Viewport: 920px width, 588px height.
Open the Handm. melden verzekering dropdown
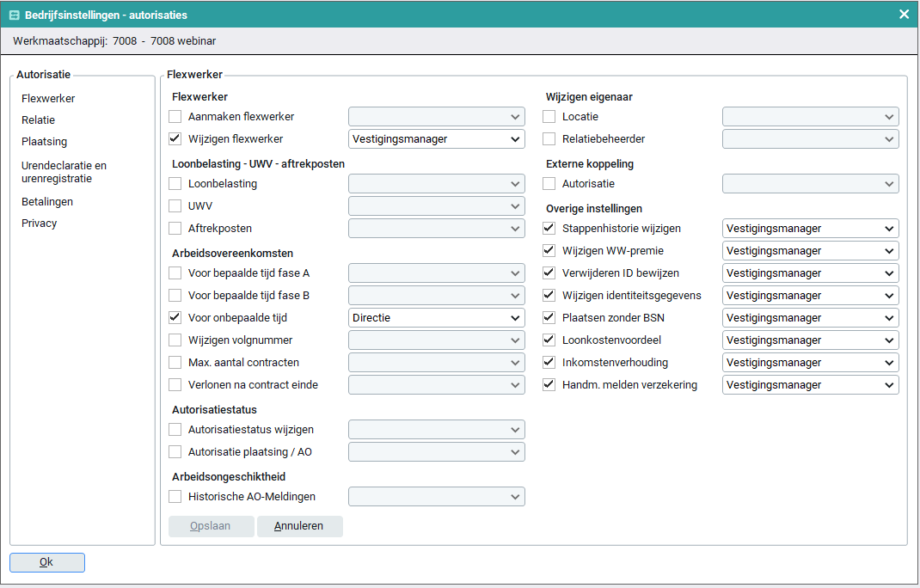[x=810, y=385]
